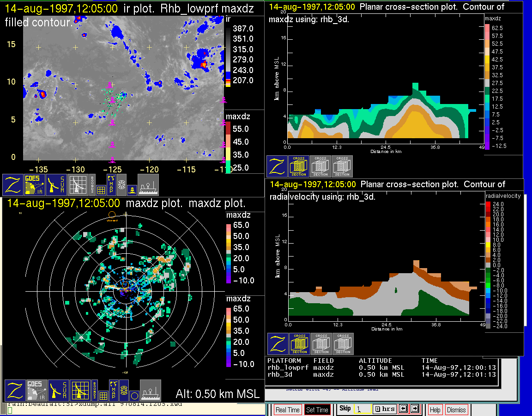Step forward with the right arrow button

pos(414,409)
